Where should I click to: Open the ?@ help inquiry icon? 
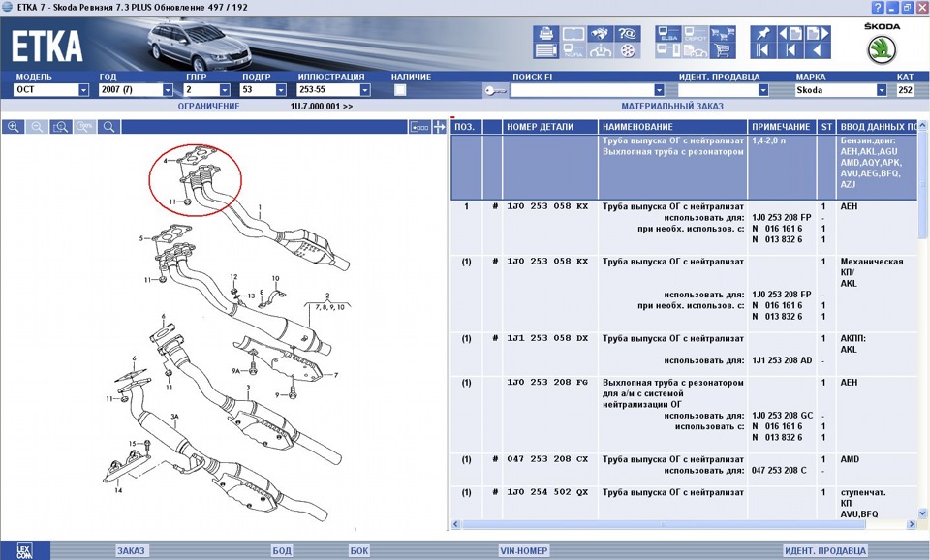(x=628, y=34)
